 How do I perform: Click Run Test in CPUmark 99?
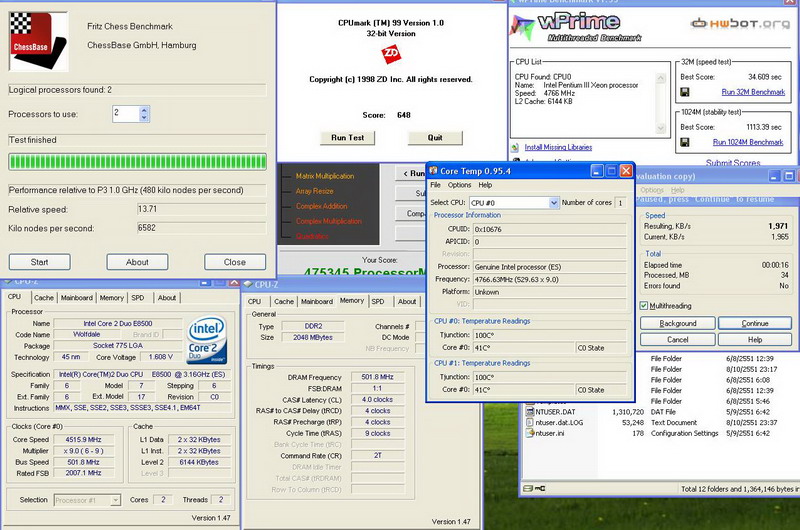[347, 138]
